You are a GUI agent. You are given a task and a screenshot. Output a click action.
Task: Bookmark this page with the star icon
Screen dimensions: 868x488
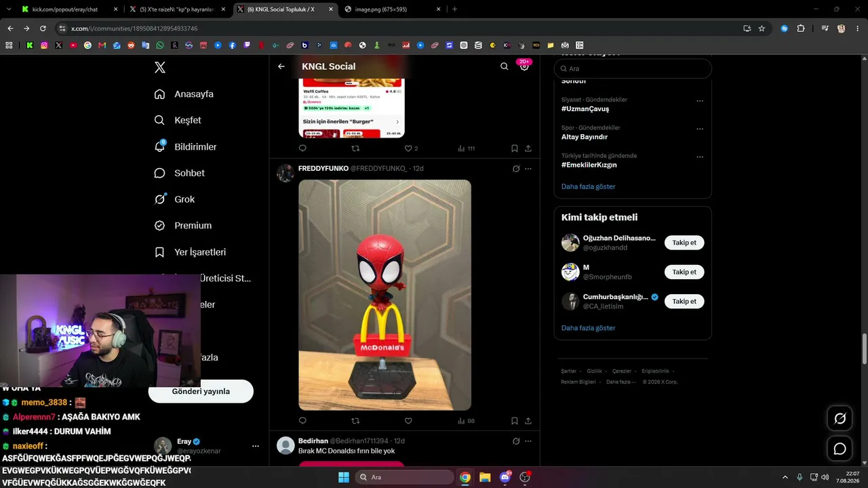coord(762,28)
